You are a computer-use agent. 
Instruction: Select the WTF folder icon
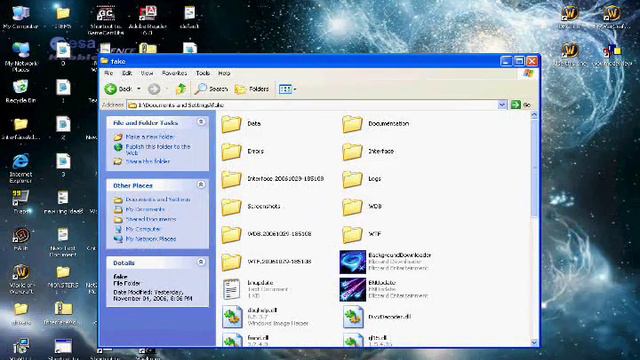(352, 234)
